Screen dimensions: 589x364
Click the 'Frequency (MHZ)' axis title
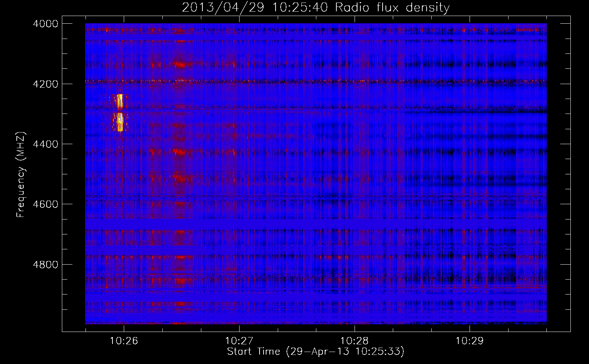pos(21,174)
